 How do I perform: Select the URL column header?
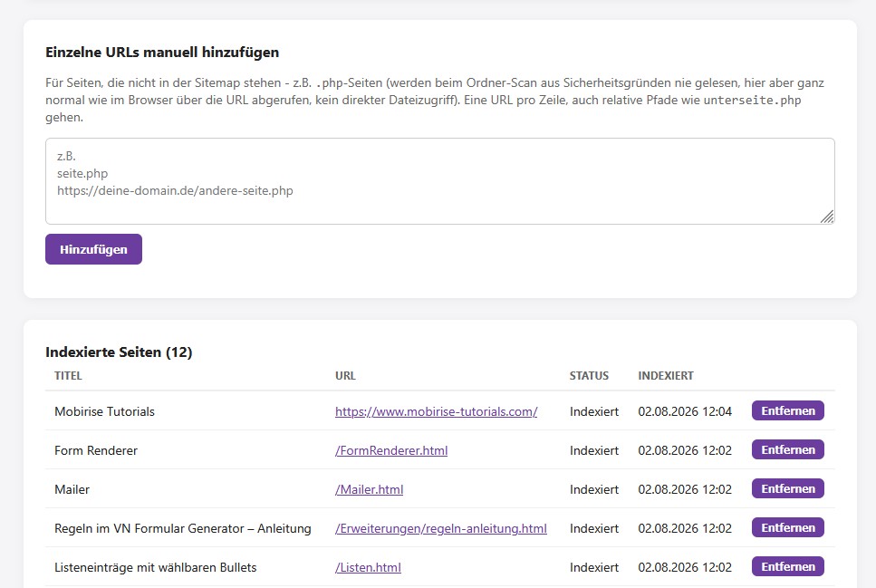(345, 376)
